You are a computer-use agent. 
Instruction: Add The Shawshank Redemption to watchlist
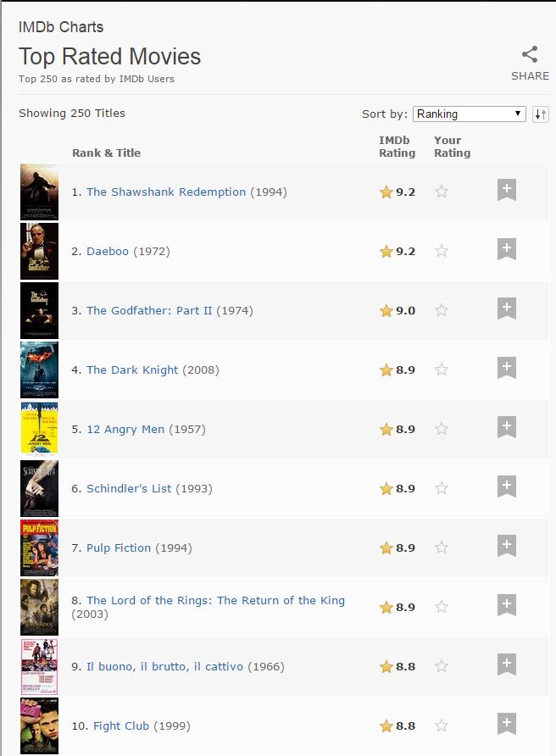point(507,190)
